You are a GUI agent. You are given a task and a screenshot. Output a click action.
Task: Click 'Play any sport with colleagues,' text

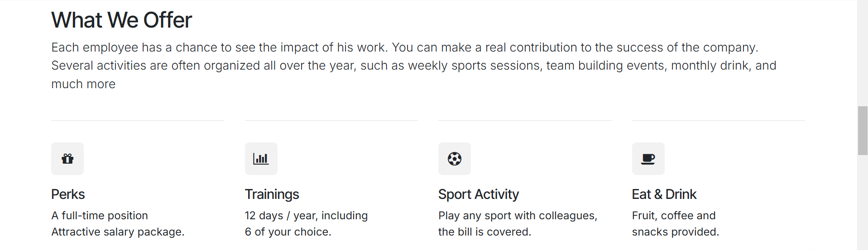click(x=518, y=216)
